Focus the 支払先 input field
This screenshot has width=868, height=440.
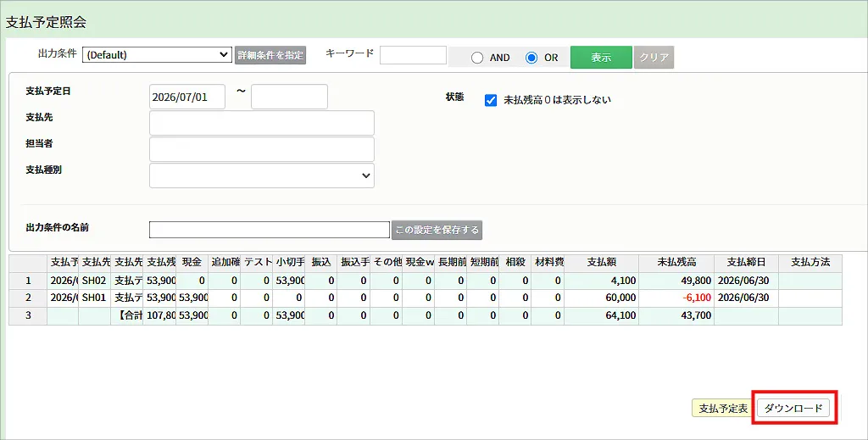[262, 123]
